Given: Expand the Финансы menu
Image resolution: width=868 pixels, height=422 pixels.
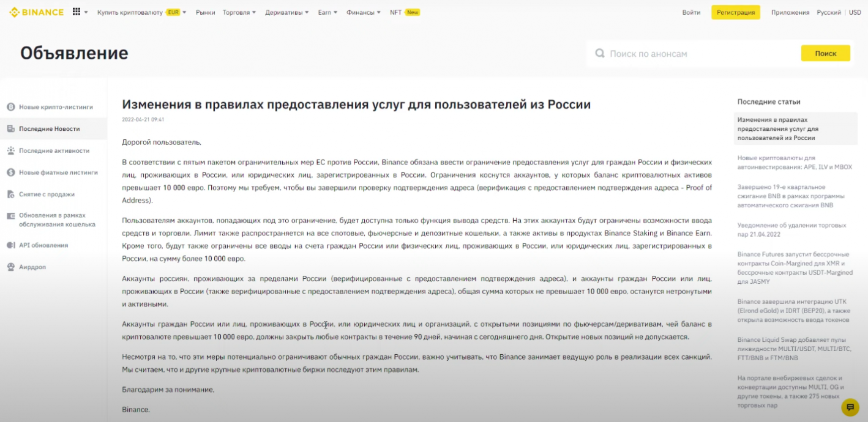Looking at the screenshot, I should [x=363, y=12].
